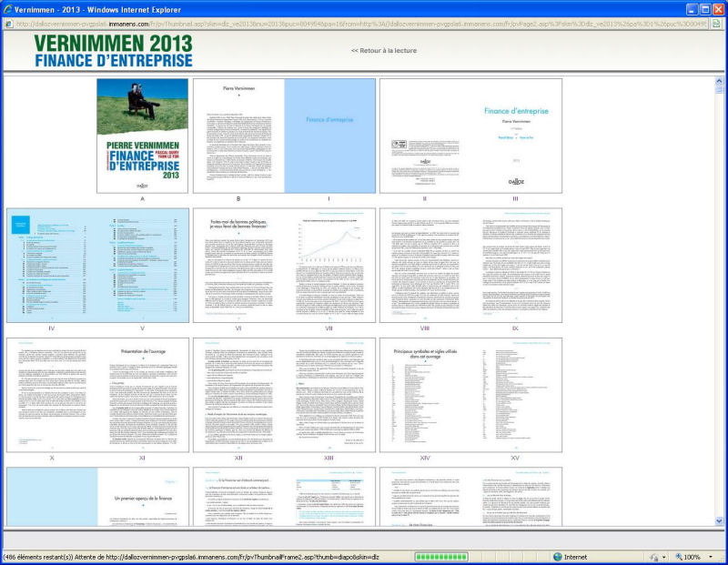
Task: Click the page icon in the address bar
Action: [x=8, y=24]
